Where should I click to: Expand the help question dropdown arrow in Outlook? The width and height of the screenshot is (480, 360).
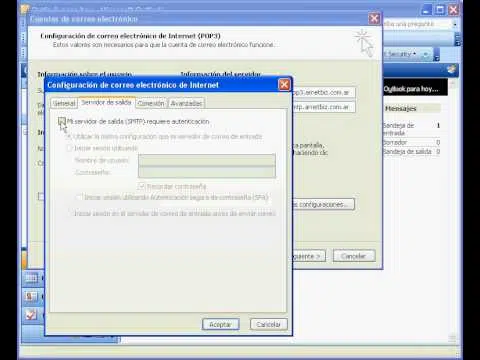455,24
